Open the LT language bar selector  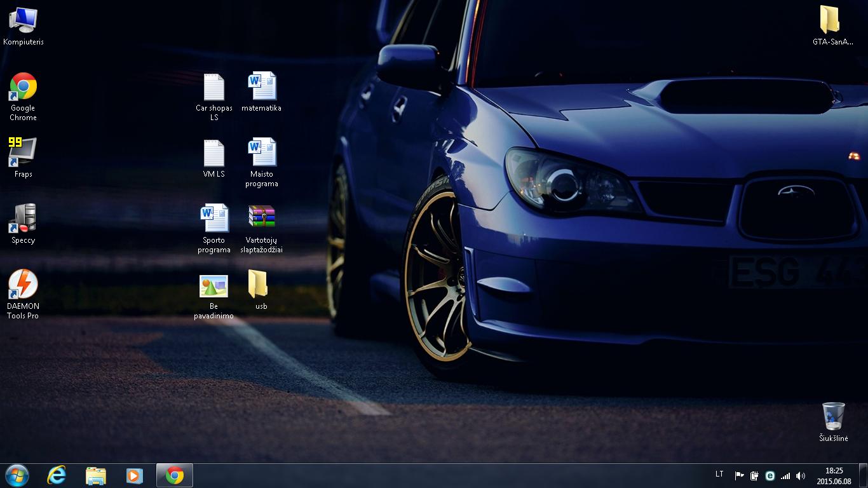(x=719, y=474)
